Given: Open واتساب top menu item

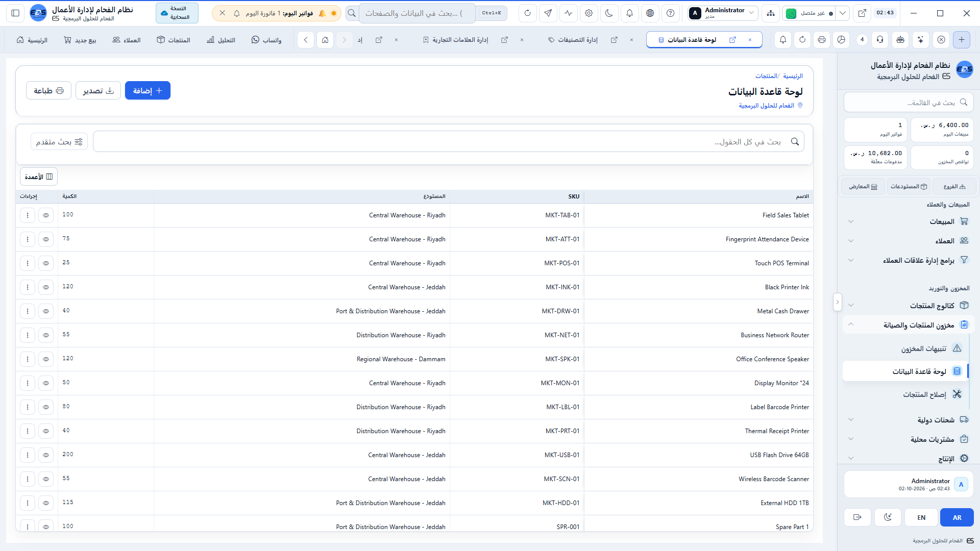Looking at the screenshot, I should (x=266, y=40).
